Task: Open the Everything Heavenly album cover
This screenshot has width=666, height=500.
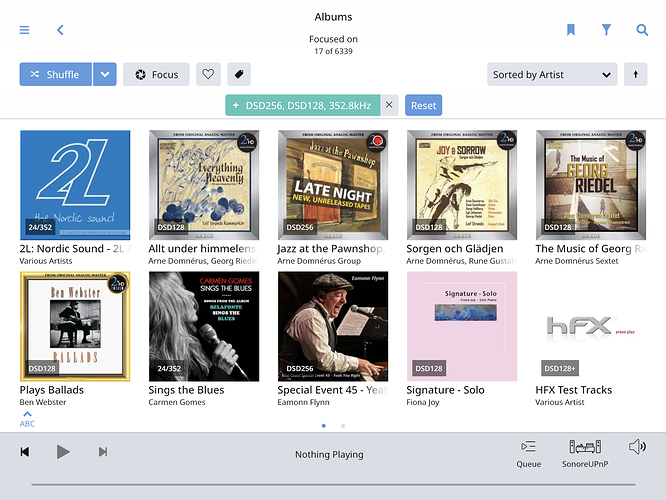Action: tap(204, 185)
